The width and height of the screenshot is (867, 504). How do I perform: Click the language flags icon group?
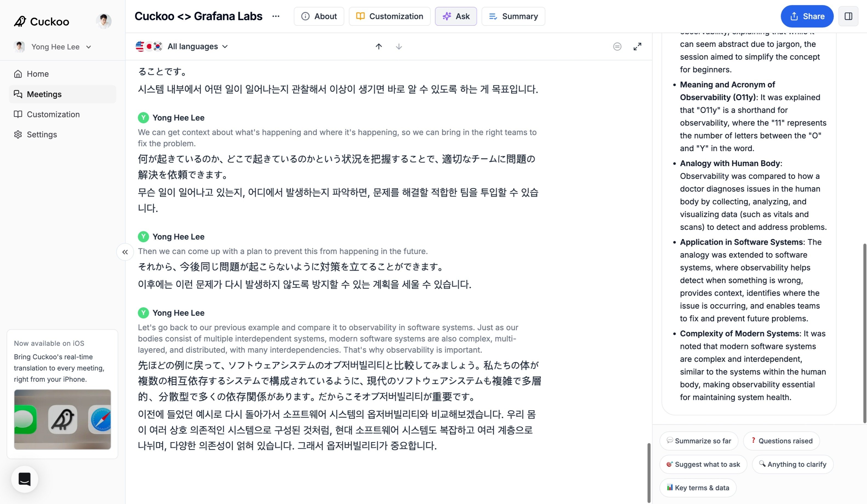[149, 46]
